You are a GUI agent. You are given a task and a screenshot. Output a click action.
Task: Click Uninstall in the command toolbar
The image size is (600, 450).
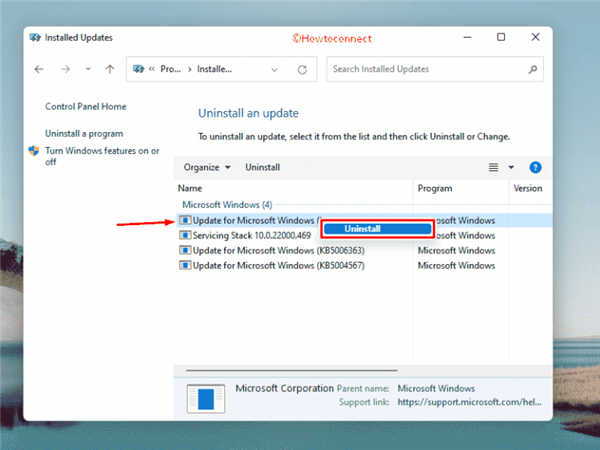pos(262,168)
